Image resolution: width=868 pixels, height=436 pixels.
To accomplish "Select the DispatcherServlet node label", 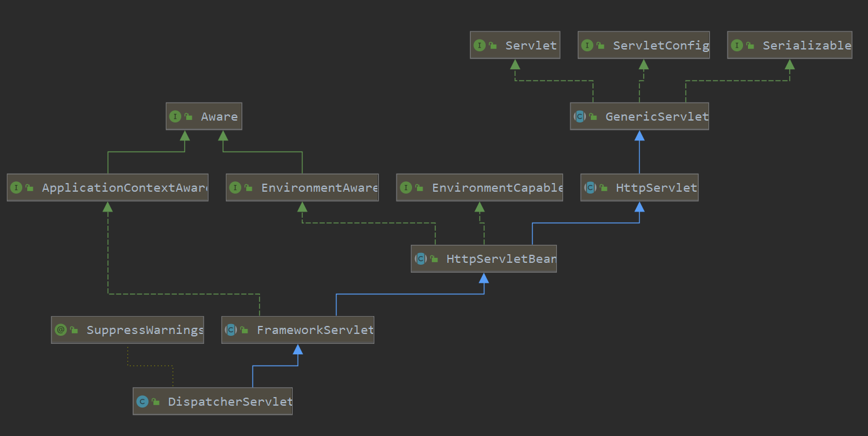I will tap(230, 401).
